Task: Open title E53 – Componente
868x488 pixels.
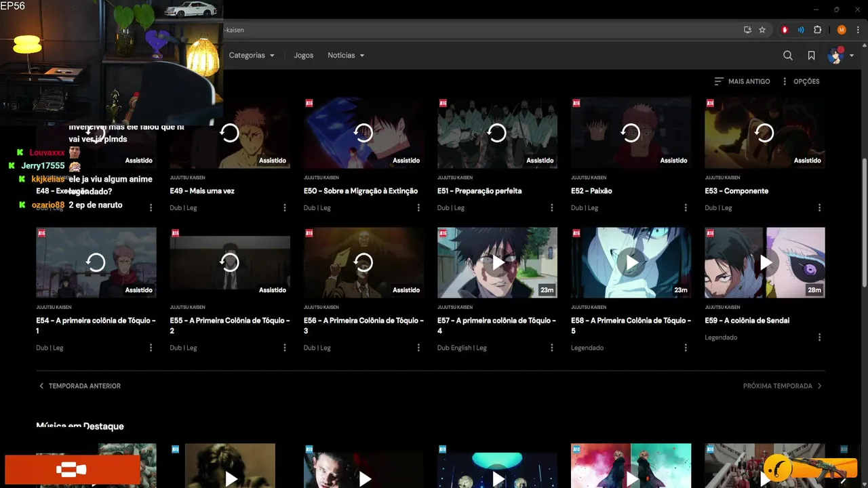Action: point(736,191)
